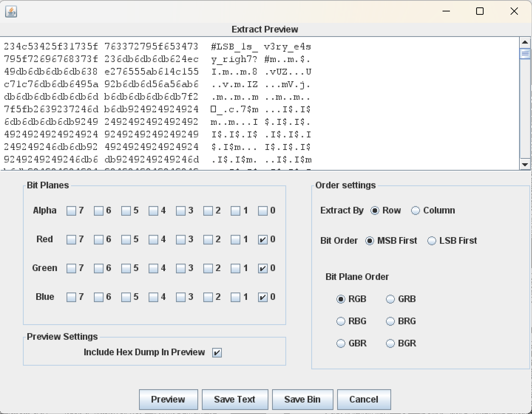Click decoded text #LSB_1s_ in preview
This screenshot has height=414, width=532.
(x=234, y=47)
